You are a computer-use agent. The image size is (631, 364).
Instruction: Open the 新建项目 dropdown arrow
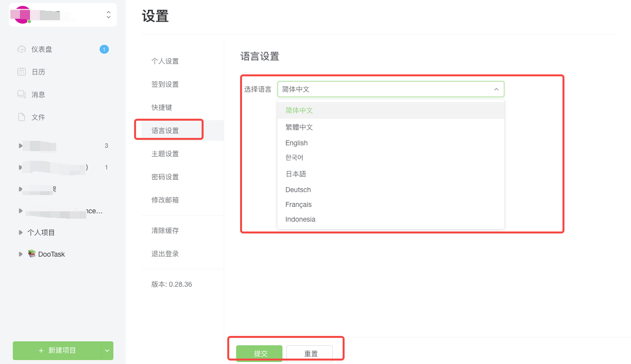click(x=107, y=350)
